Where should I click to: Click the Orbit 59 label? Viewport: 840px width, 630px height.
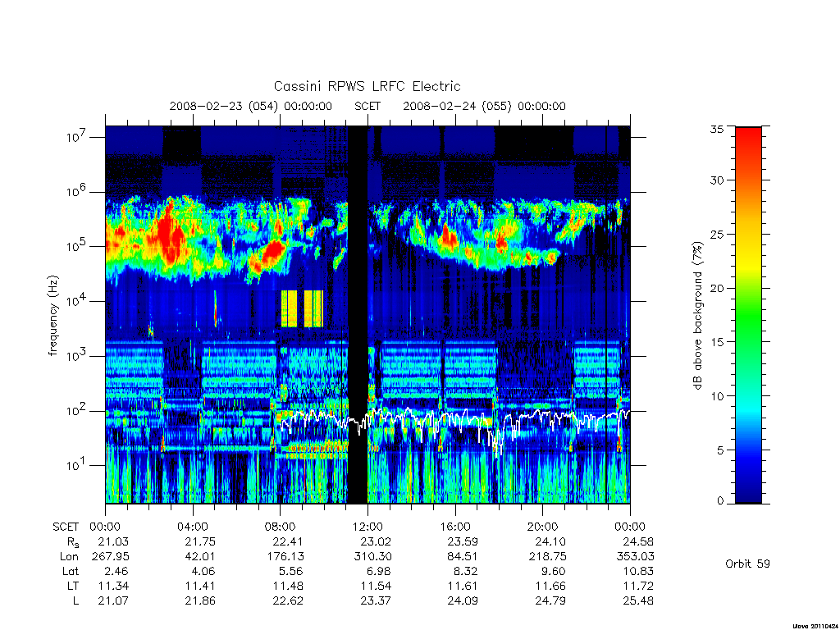pyautogui.click(x=747, y=564)
